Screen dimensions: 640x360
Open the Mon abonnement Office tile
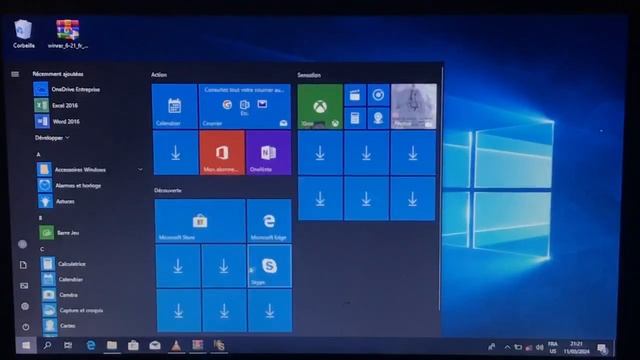coord(222,153)
